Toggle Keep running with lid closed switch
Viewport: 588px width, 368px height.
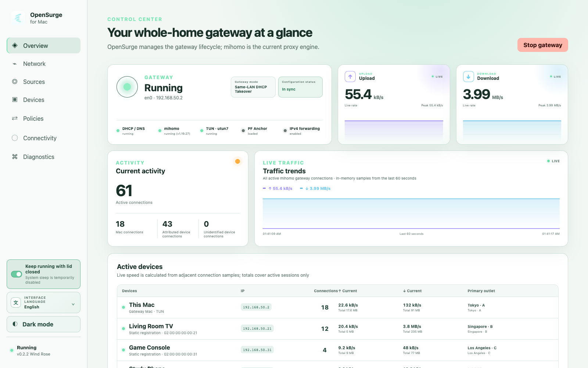click(x=17, y=274)
